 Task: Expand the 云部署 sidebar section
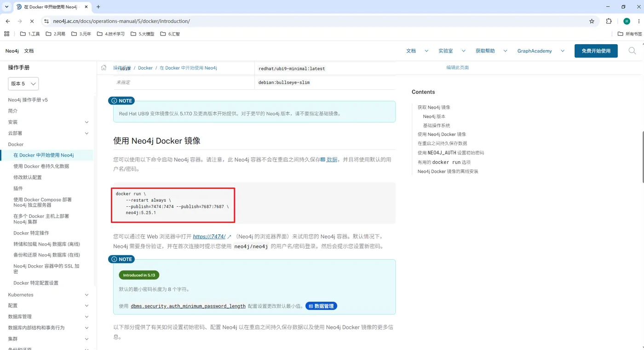[x=87, y=133]
